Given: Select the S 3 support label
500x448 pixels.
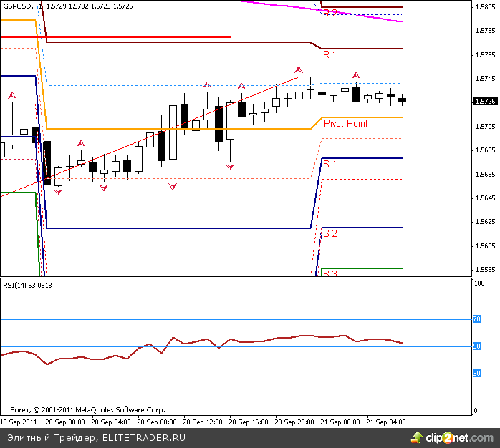Looking at the screenshot, I should 330,273.
